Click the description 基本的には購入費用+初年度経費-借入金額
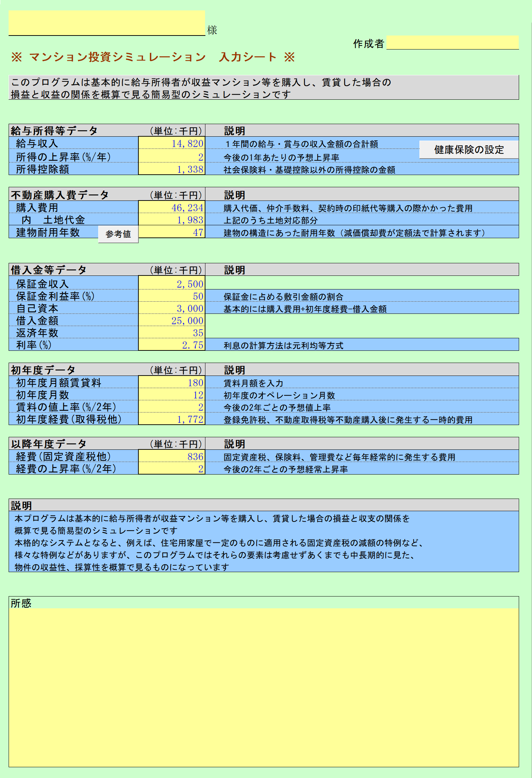Screen dimensions: 532x778 pos(305,309)
